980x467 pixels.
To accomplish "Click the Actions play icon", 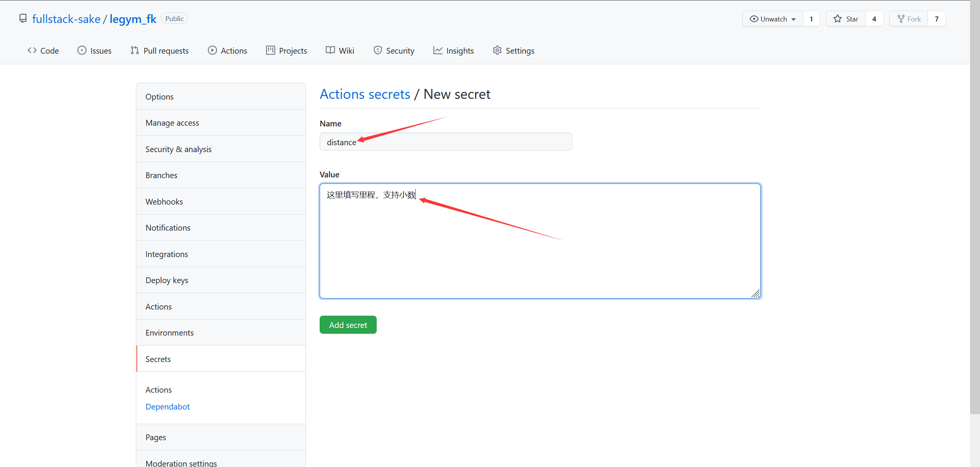I will (x=212, y=51).
